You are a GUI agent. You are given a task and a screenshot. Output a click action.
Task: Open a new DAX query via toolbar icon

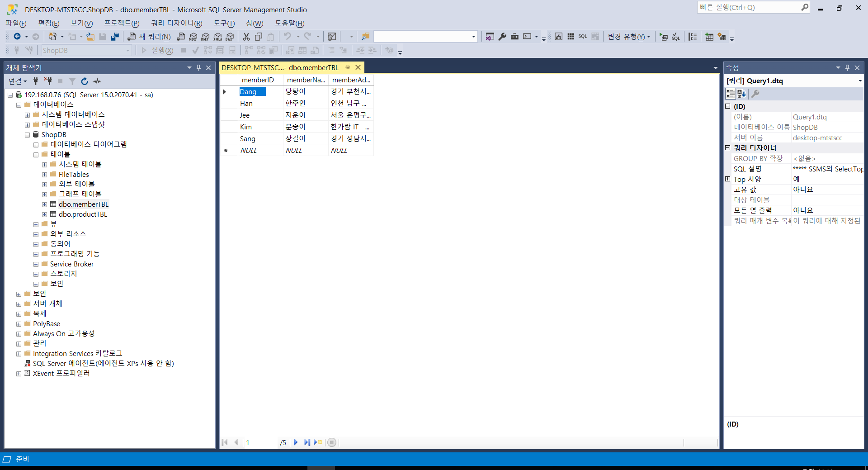click(x=230, y=37)
